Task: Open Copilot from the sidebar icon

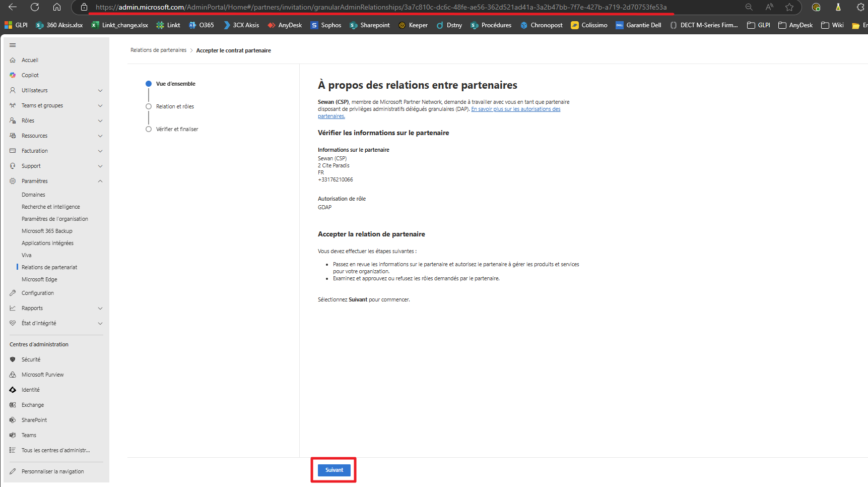Action: [x=13, y=75]
